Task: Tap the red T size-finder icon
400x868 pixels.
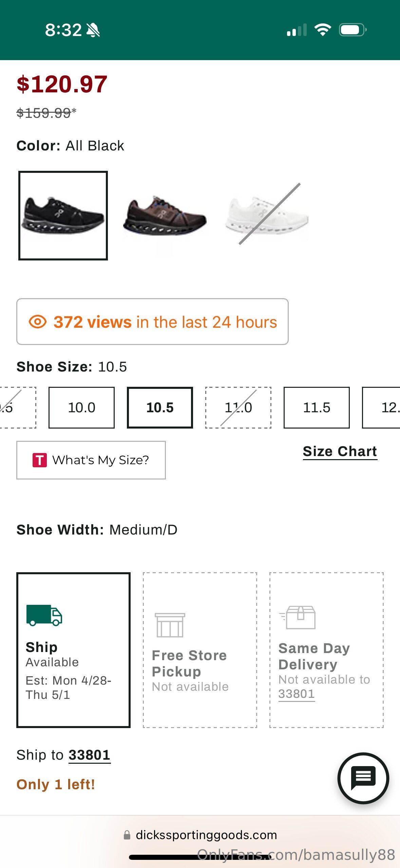Action: (x=40, y=460)
